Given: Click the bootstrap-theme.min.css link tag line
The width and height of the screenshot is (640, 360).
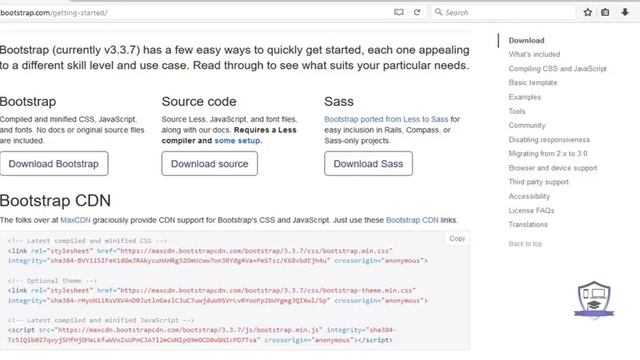Looking at the screenshot, I should tap(211, 290).
